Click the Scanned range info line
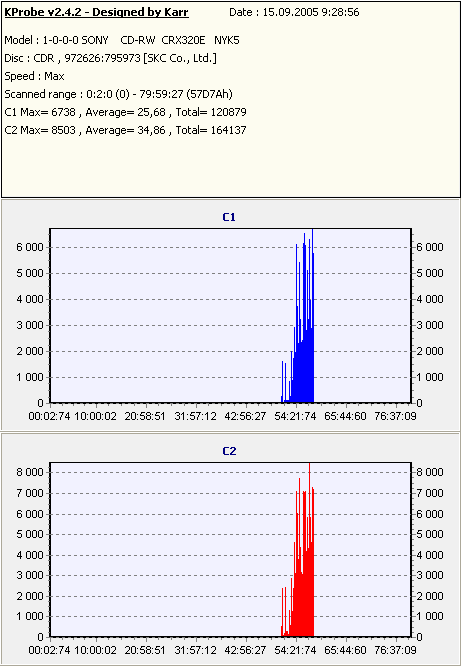Viewport: 461px width, 666px height. pos(119,94)
